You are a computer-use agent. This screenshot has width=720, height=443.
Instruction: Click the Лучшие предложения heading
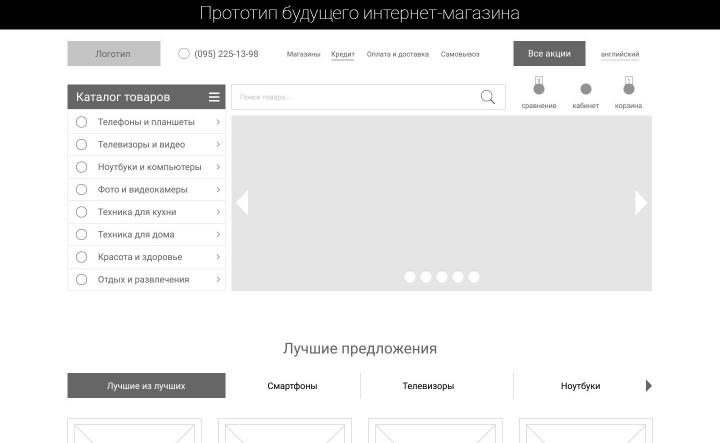pos(360,348)
